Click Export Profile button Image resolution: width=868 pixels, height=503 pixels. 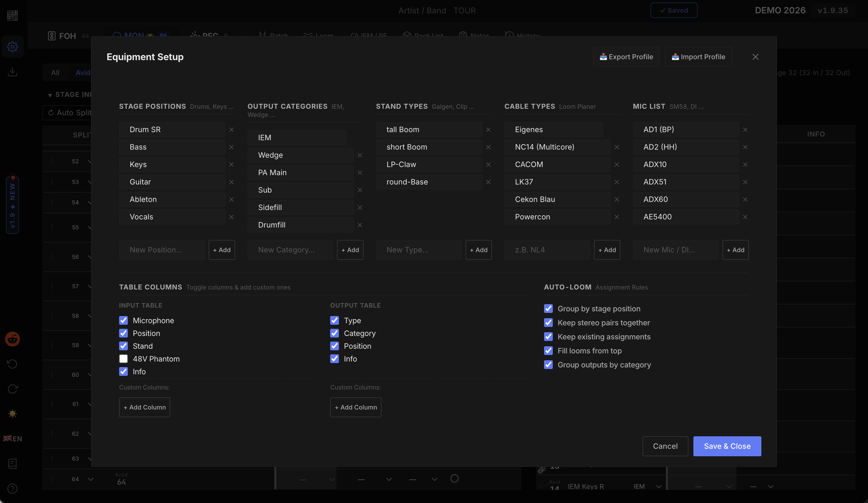click(x=626, y=57)
